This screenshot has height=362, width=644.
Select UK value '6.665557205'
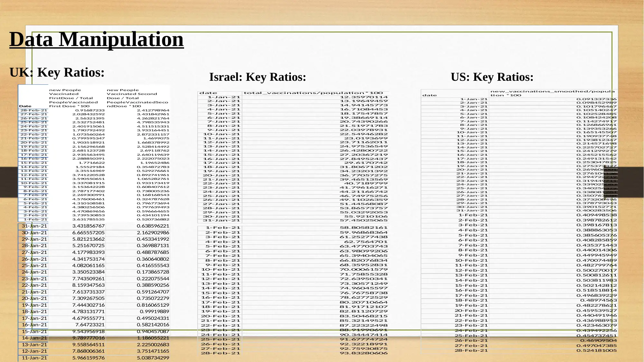click(89, 233)
